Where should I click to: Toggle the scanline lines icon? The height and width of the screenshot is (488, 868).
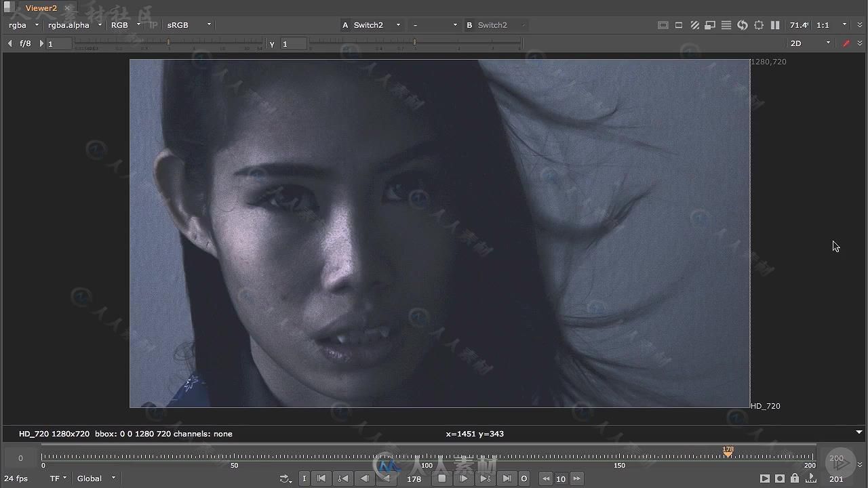[x=726, y=25]
